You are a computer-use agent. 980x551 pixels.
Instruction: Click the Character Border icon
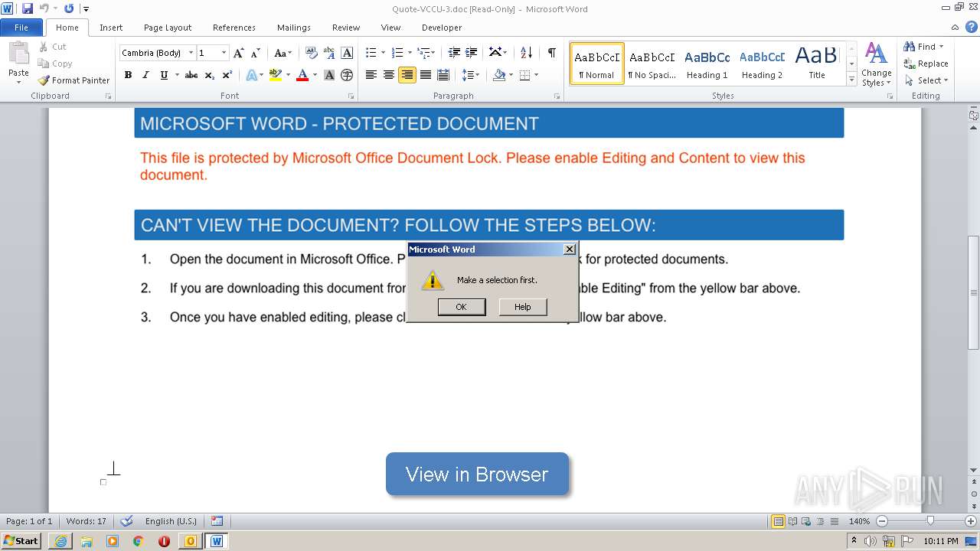[347, 53]
